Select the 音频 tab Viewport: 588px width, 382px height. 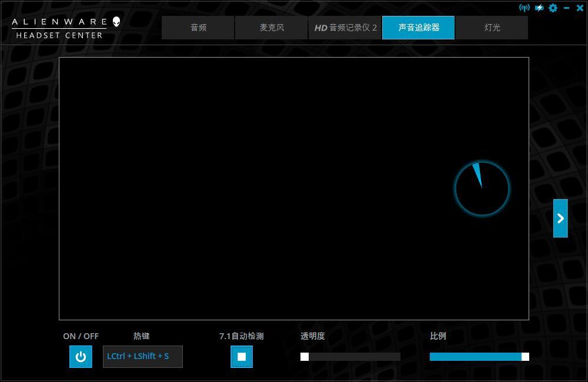click(x=198, y=27)
